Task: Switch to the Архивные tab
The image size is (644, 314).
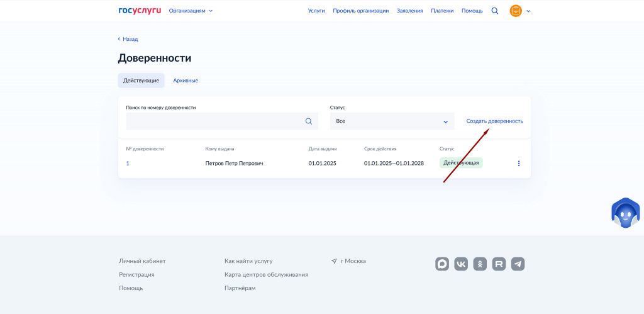Action: pos(186,81)
